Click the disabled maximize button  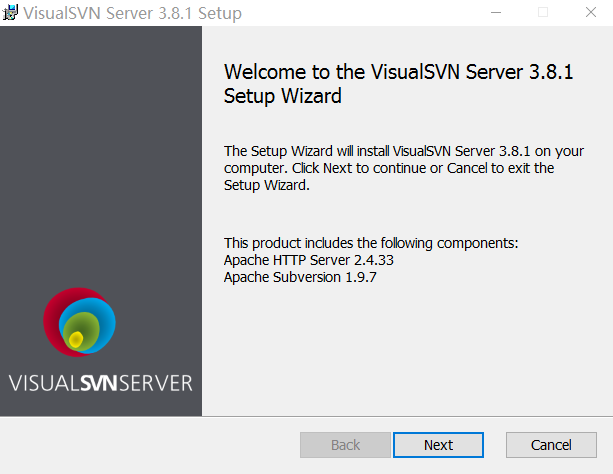[x=543, y=13]
